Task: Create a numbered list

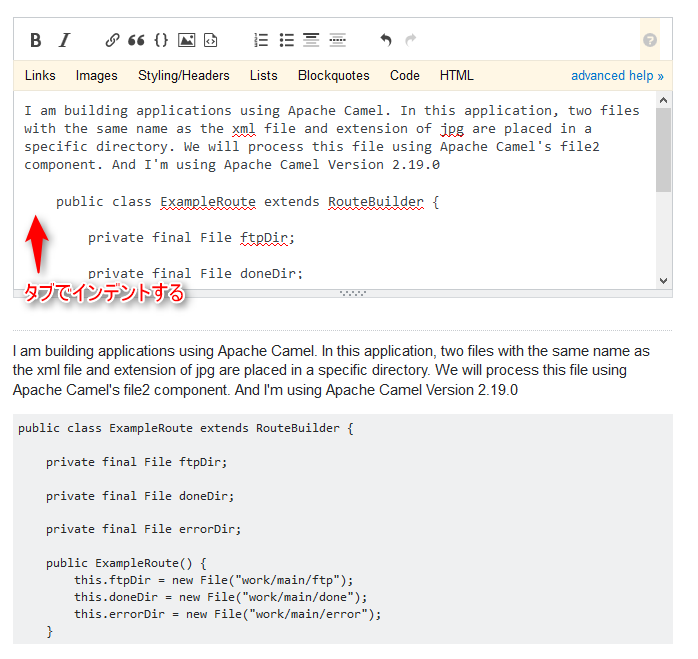Action: click(x=261, y=40)
